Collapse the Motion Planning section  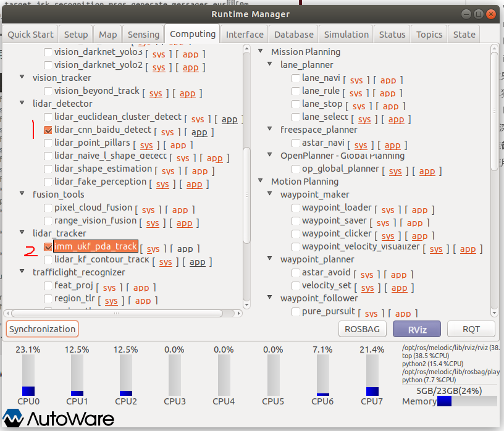click(261, 181)
